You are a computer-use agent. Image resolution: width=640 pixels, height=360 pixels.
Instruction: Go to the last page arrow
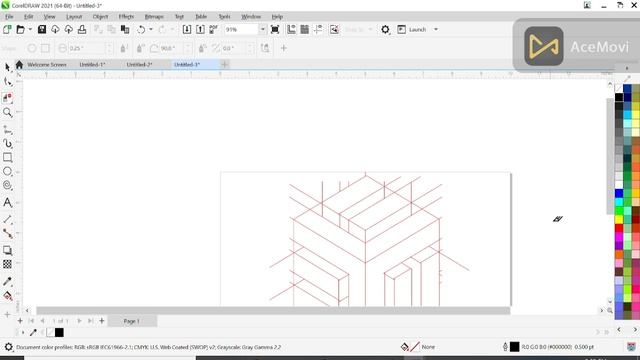click(91, 321)
